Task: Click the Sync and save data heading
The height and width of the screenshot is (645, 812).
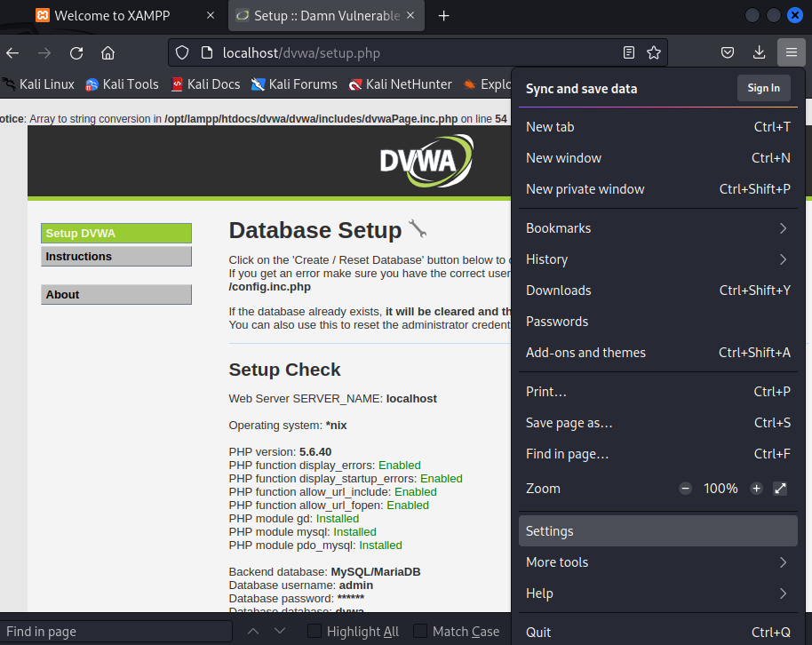Action: 582,89
